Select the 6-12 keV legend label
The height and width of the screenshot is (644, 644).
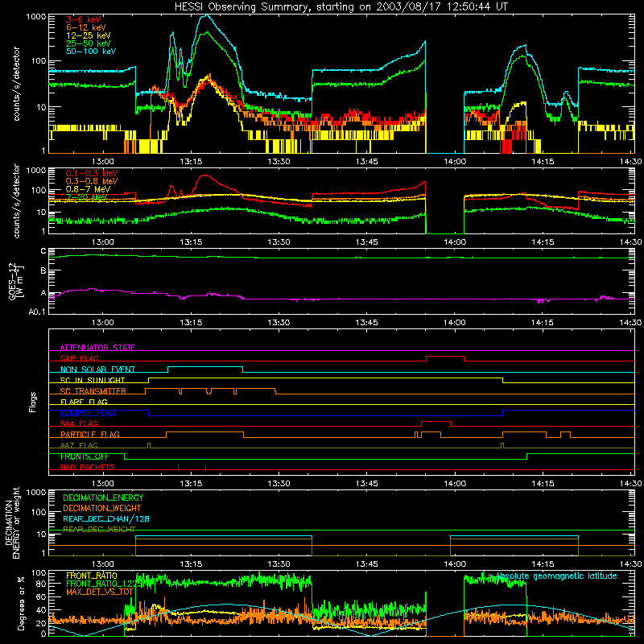[x=86, y=27]
